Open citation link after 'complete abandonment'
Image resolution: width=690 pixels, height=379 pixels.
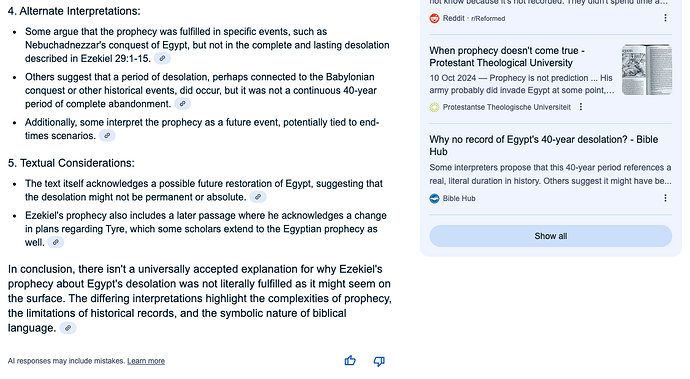(183, 104)
